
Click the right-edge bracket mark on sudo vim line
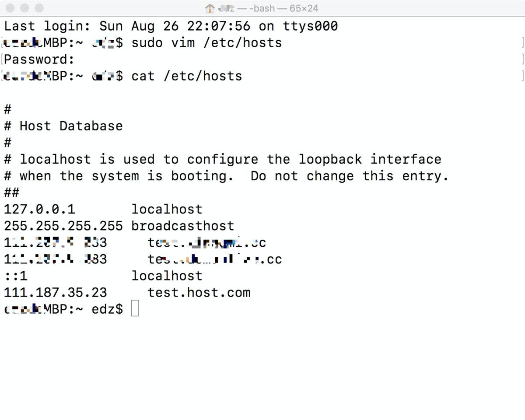pos(522,42)
